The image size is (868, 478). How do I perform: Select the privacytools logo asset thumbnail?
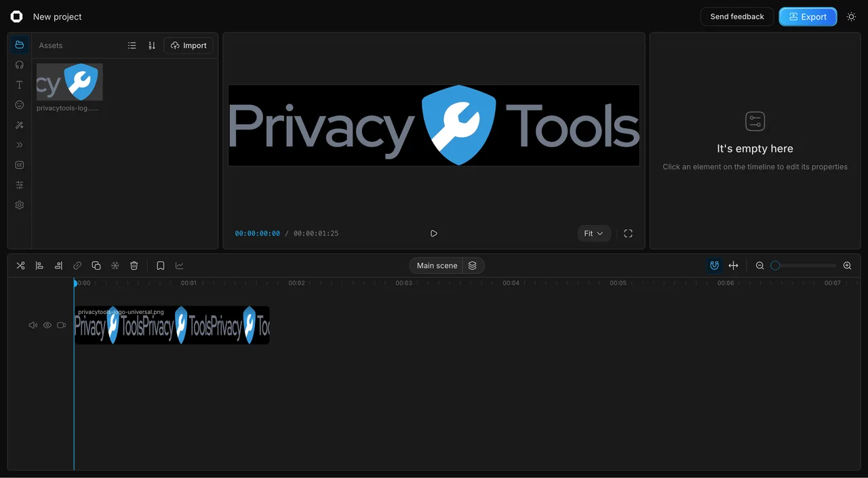70,82
